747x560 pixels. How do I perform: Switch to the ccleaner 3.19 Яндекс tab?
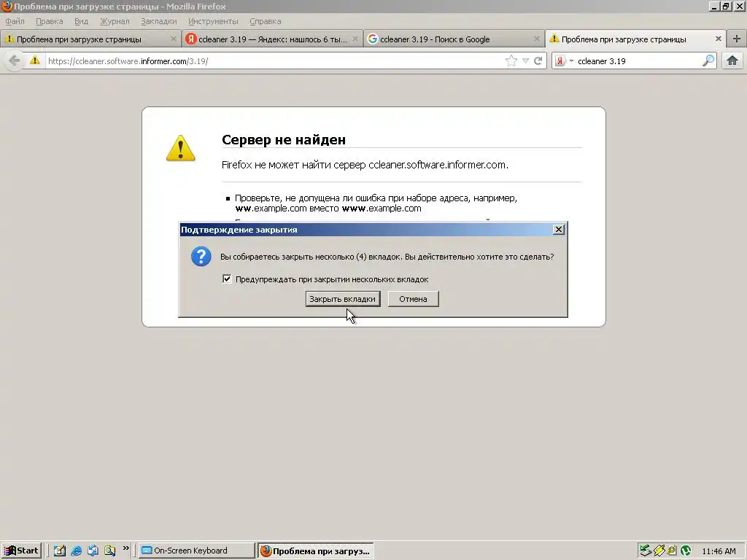[x=272, y=39]
